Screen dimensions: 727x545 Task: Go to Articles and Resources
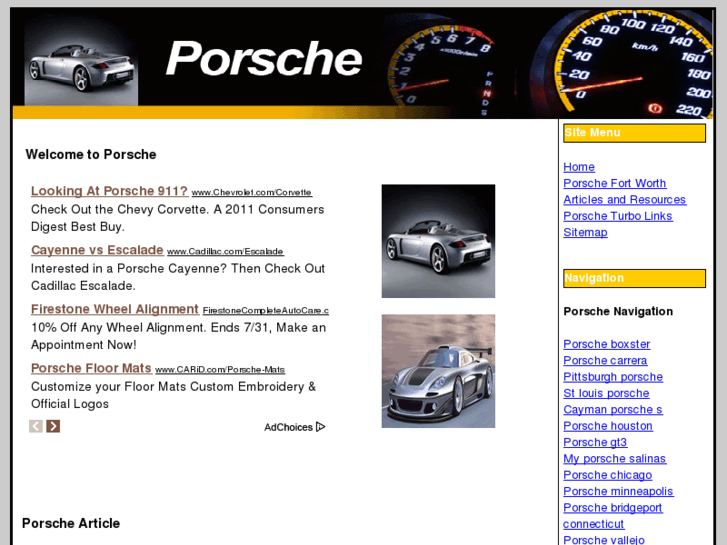point(624,199)
